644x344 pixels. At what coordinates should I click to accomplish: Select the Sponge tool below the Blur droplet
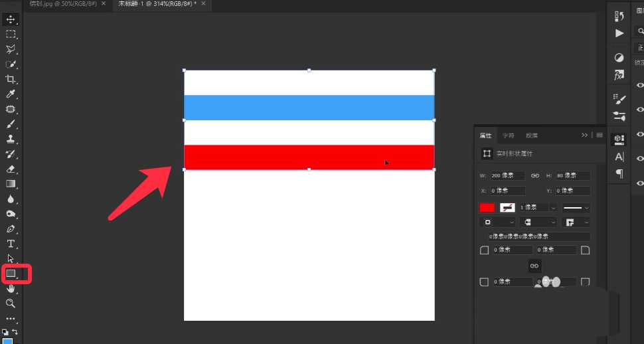pyautogui.click(x=11, y=214)
